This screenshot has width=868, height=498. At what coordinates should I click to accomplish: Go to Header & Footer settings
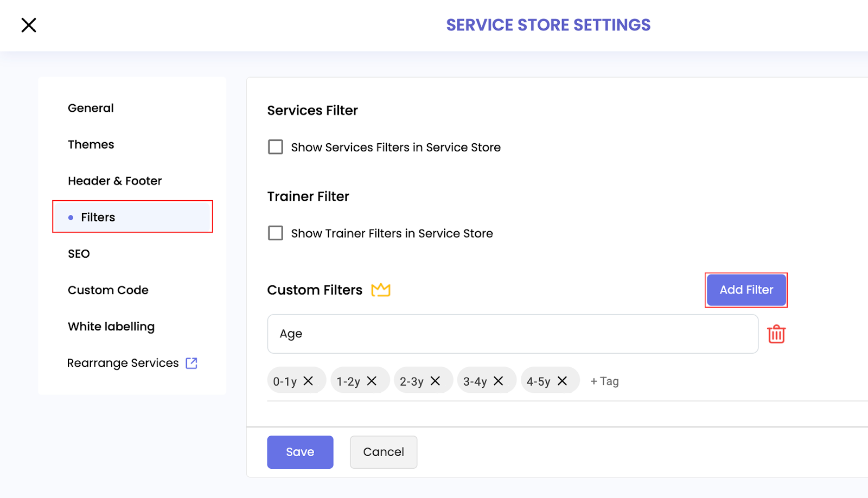(115, 181)
